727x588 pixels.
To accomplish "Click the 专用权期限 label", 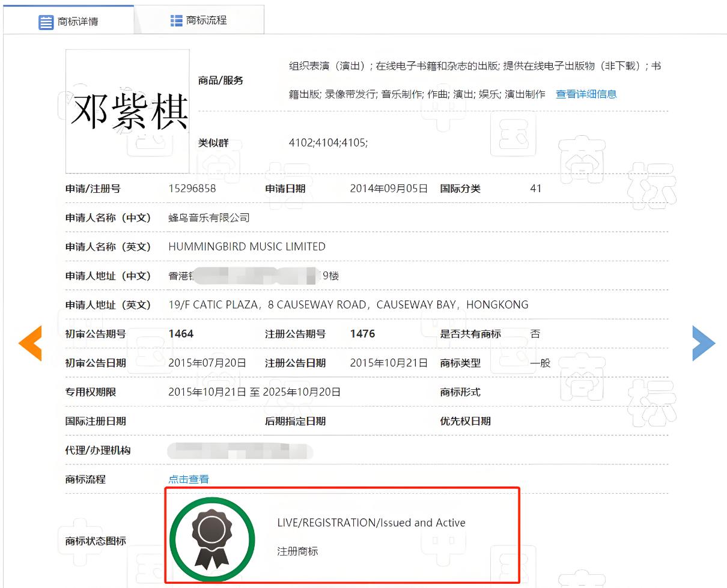I will point(91,392).
